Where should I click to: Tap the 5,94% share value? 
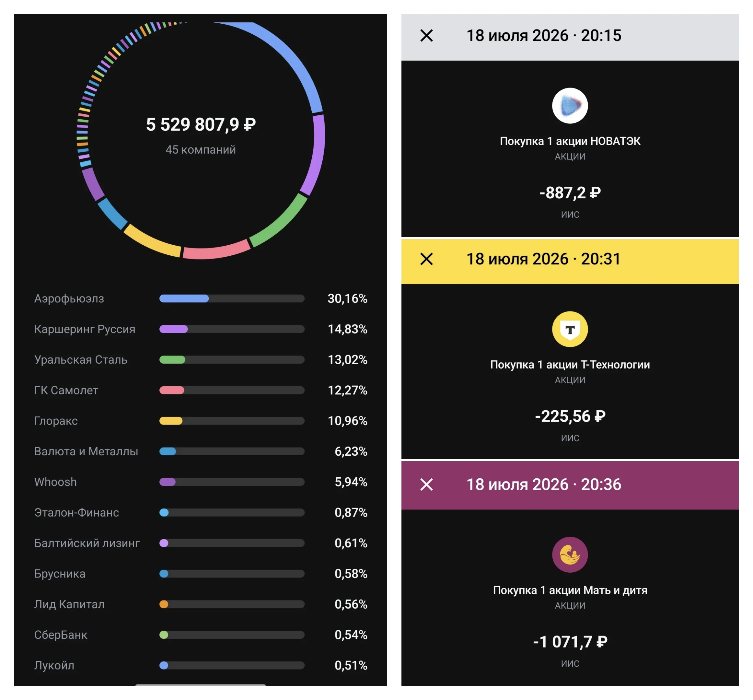[351, 482]
